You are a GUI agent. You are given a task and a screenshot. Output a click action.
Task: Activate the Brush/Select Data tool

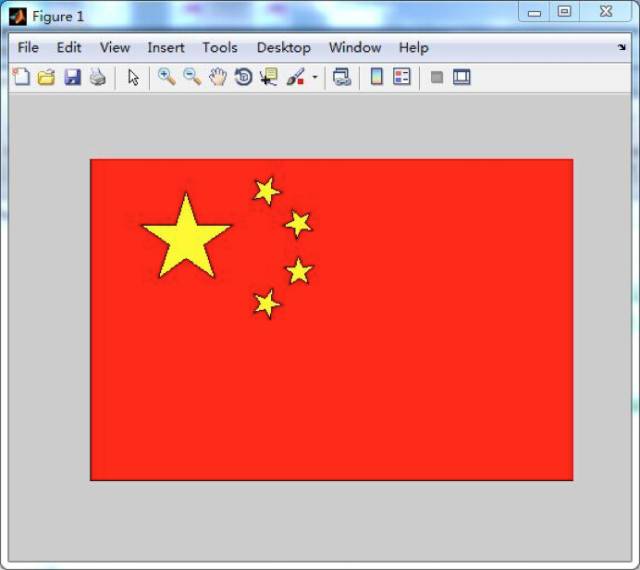(296, 77)
